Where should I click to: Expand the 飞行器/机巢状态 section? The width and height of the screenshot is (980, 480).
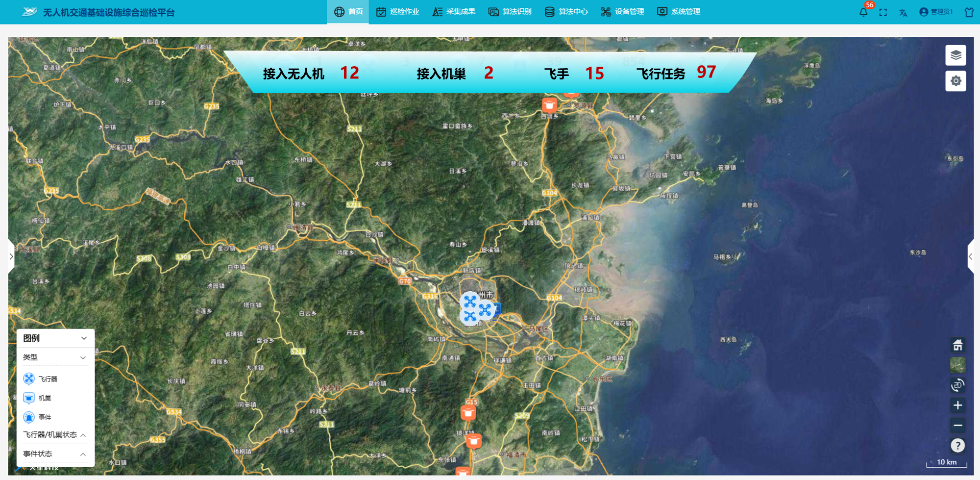(83, 435)
